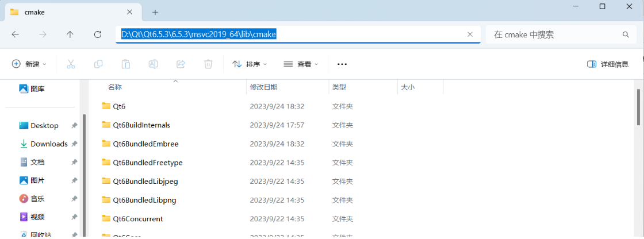Viewport: 644px width, 239px height.
Task: Open the 排序 sort dropdown
Action: (x=250, y=64)
